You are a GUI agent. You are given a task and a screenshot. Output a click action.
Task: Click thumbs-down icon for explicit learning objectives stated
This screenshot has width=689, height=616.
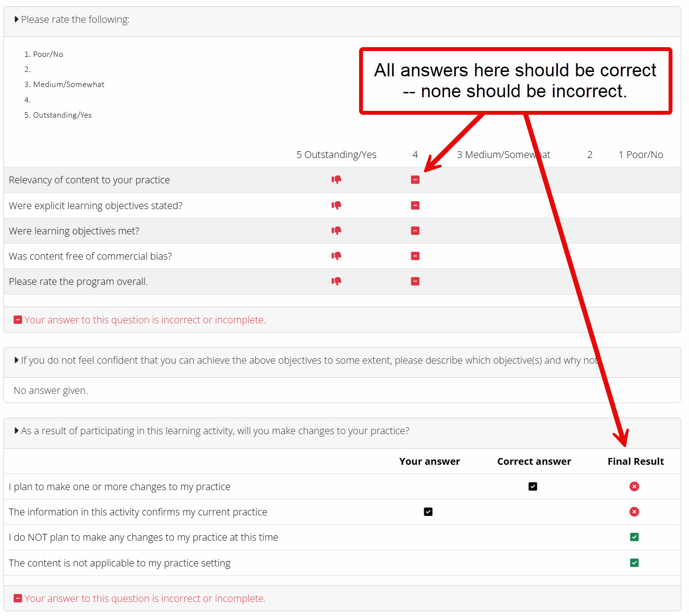pos(336,205)
